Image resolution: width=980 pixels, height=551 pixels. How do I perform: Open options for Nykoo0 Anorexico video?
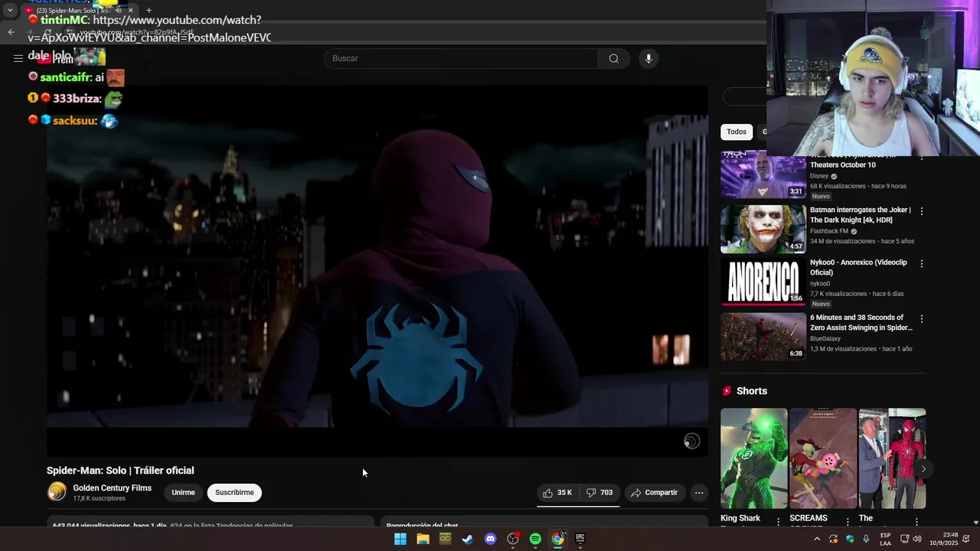tap(921, 264)
